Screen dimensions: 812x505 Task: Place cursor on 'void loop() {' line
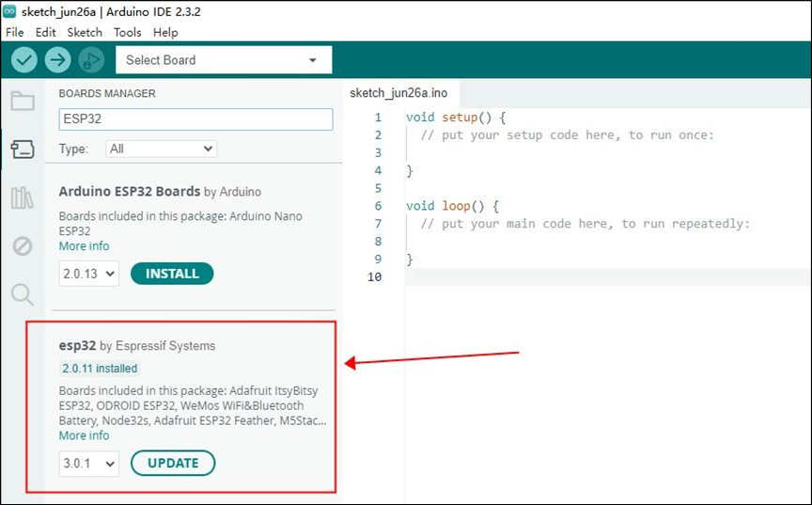click(452, 206)
